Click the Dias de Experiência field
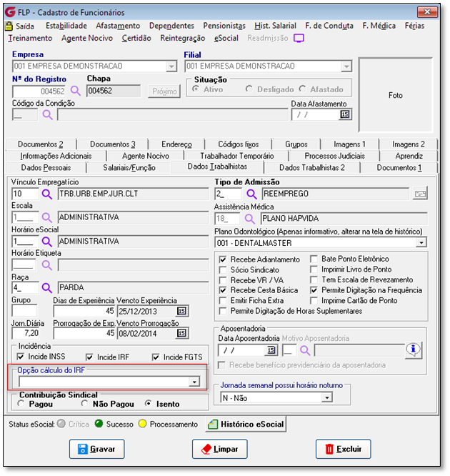Screen dimensions: 450x476 (84, 311)
